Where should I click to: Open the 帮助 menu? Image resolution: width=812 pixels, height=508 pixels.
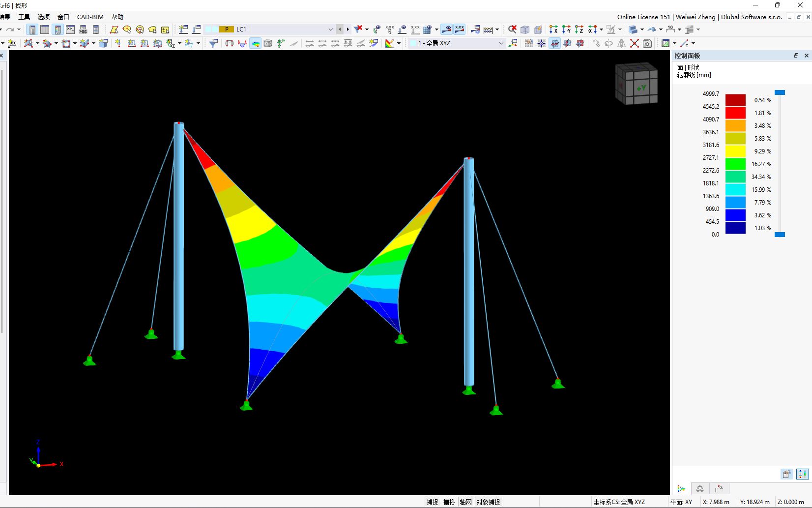click(117, 17)
